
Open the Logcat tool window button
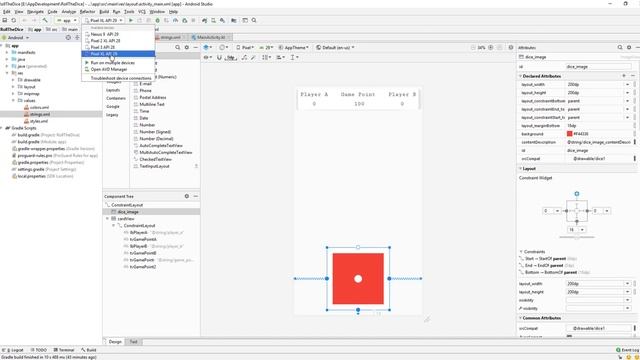(13, 350)
